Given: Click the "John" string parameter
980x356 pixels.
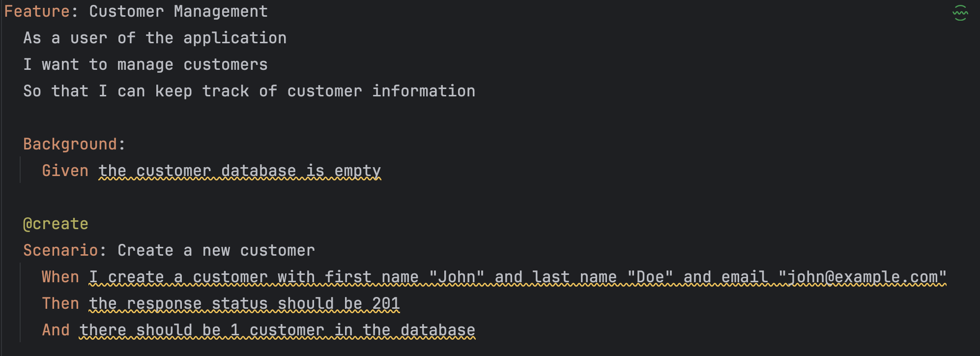Looking at the screenshot, I should tap(457, 277).
